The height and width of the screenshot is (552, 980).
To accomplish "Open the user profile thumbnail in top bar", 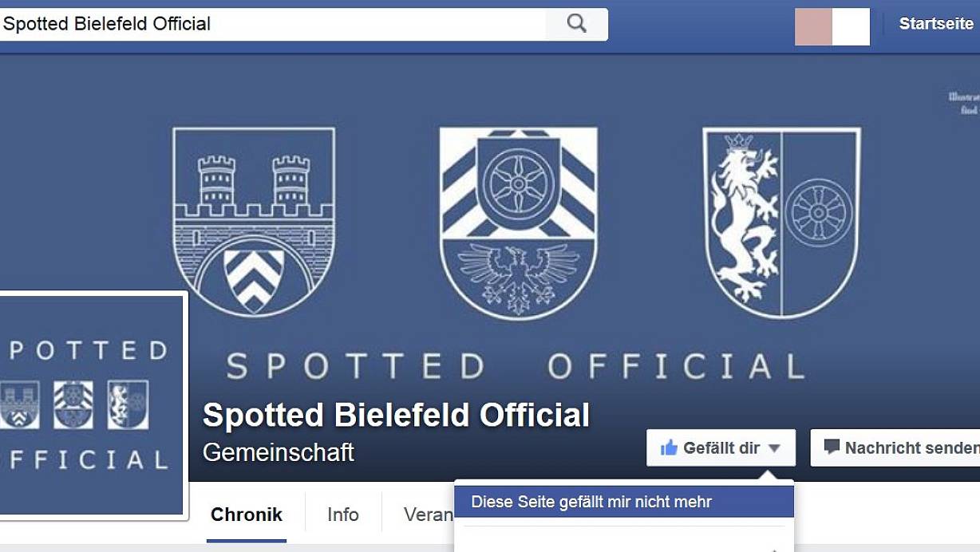I will pos(832,26).
